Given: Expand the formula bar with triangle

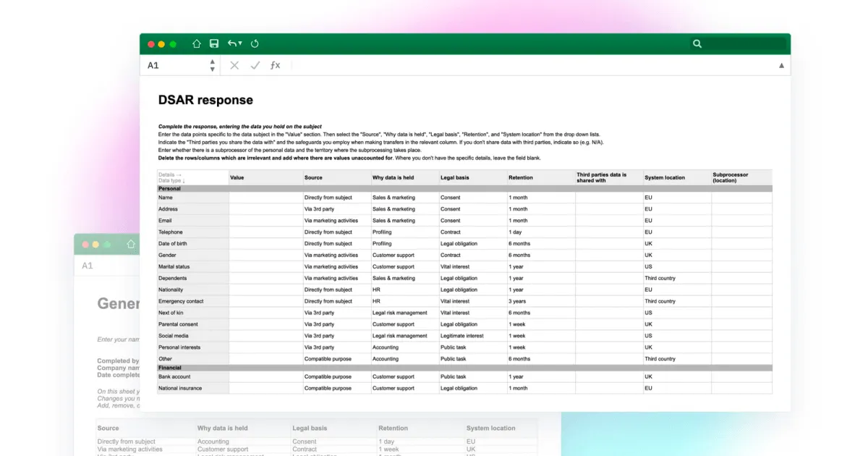Looking at the screenshot, I should (781, 65).
